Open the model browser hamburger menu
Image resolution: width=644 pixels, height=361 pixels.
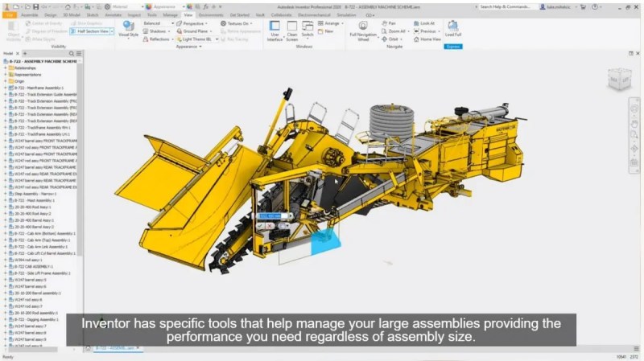[79, 54]
